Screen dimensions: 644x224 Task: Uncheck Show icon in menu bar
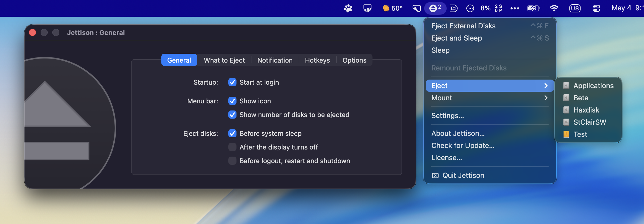click(232, 101)
